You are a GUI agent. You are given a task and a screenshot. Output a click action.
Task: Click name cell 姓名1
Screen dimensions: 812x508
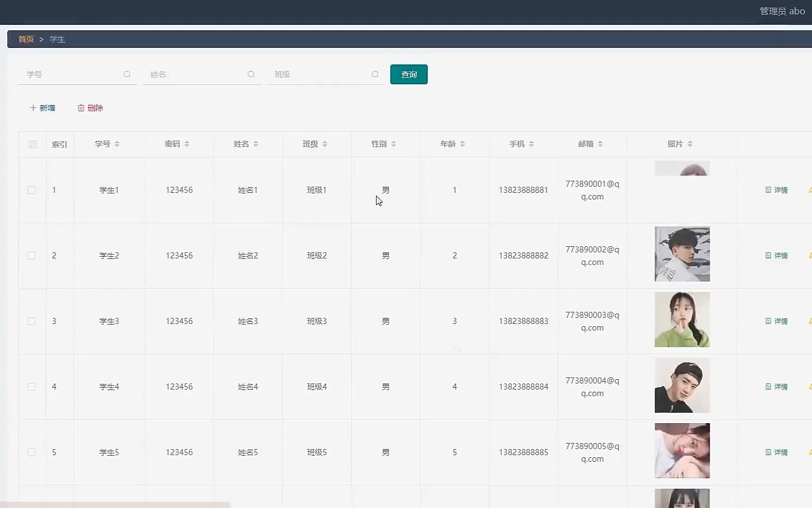point(248,190)
